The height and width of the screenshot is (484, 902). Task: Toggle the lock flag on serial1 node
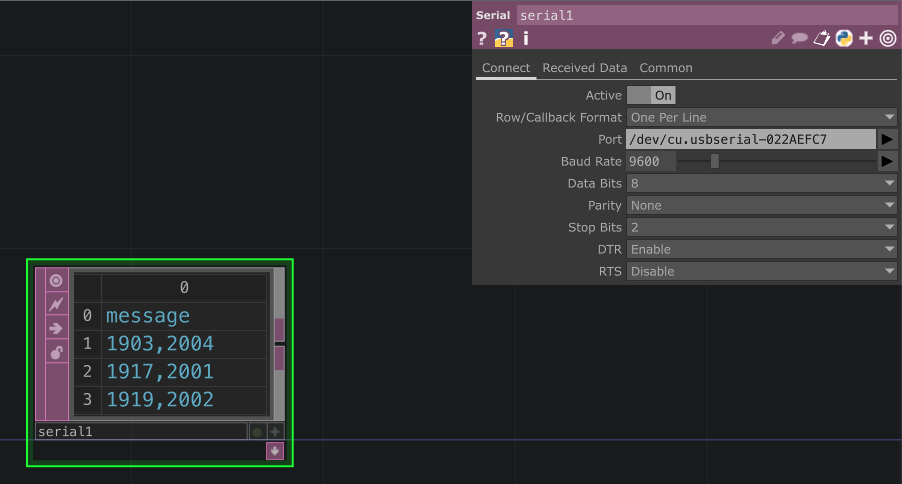point(56,352)
